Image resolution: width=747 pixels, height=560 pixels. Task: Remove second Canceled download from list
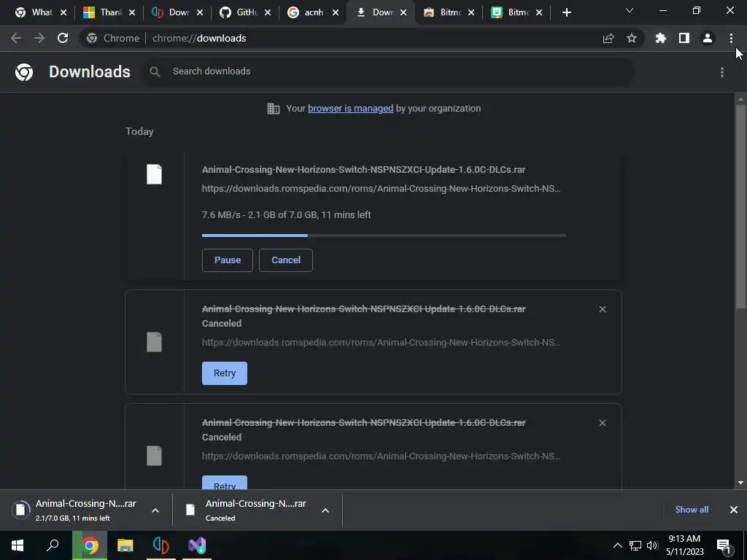point(603,423)
